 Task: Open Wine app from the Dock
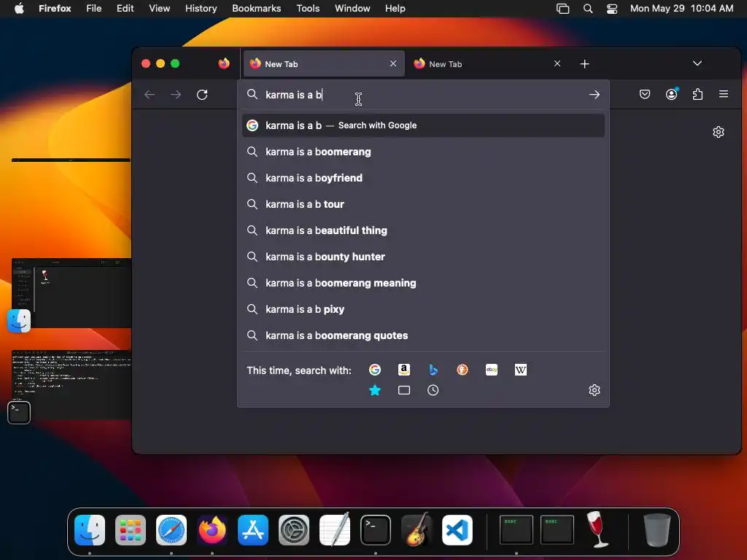coord(597,529)
